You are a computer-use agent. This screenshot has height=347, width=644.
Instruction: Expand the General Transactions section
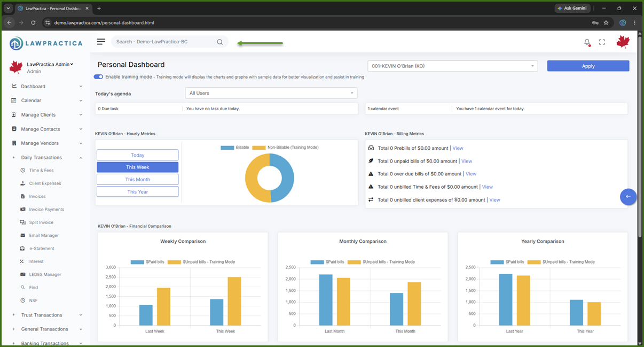81,329
